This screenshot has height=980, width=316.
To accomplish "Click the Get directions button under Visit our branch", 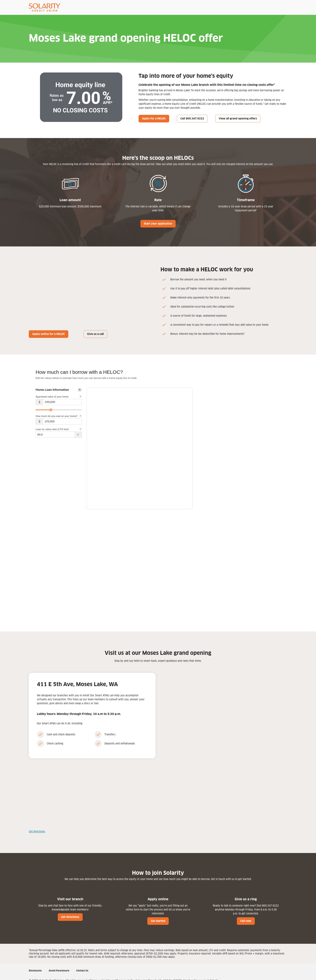I will [x=70, y=917].
